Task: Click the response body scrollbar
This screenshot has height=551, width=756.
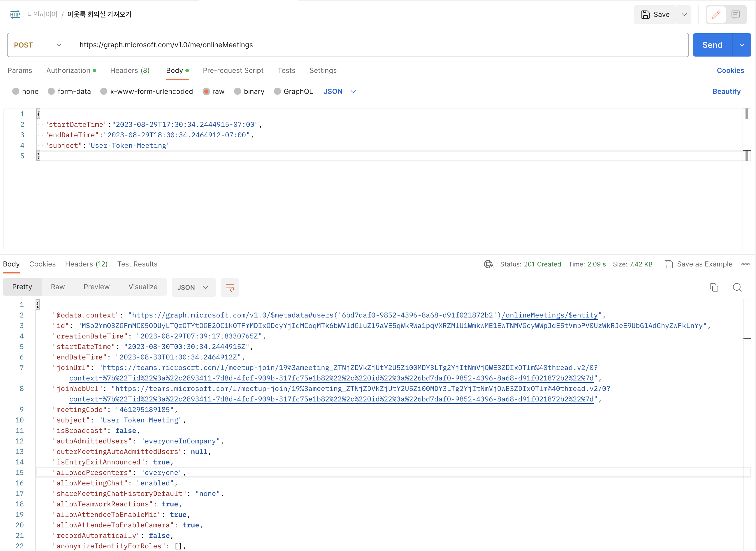Action: [747, 425]
